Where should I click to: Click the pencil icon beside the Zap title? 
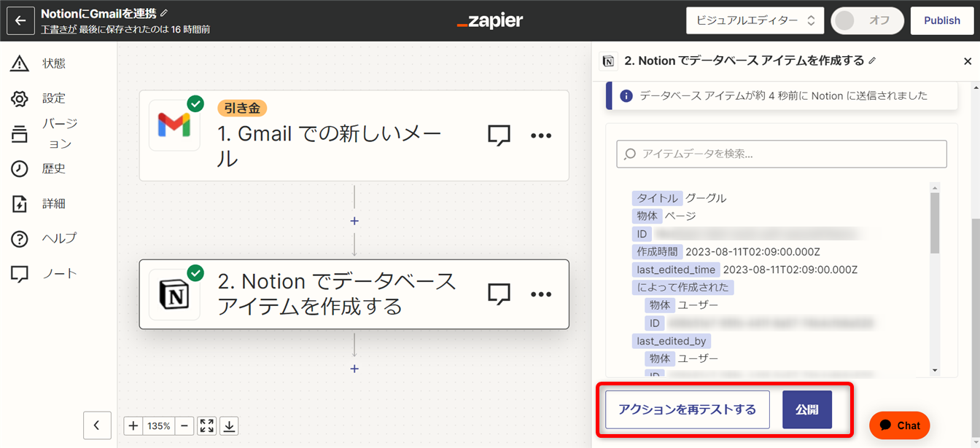164,13
